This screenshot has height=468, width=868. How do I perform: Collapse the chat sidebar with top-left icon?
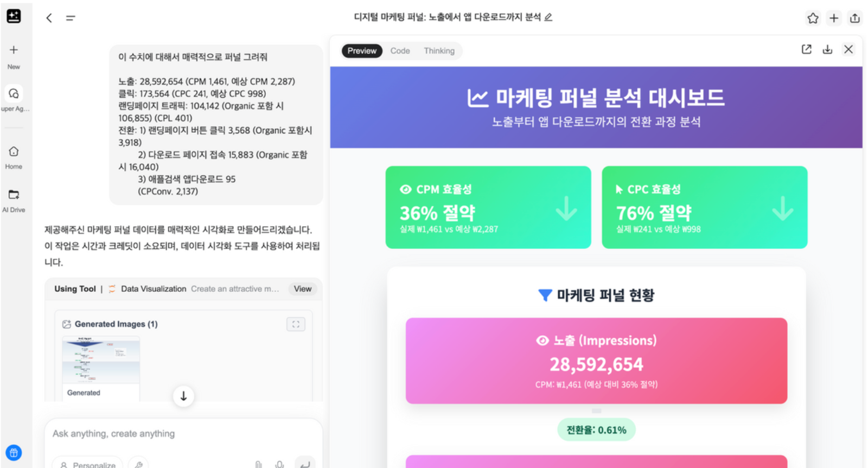70,17
